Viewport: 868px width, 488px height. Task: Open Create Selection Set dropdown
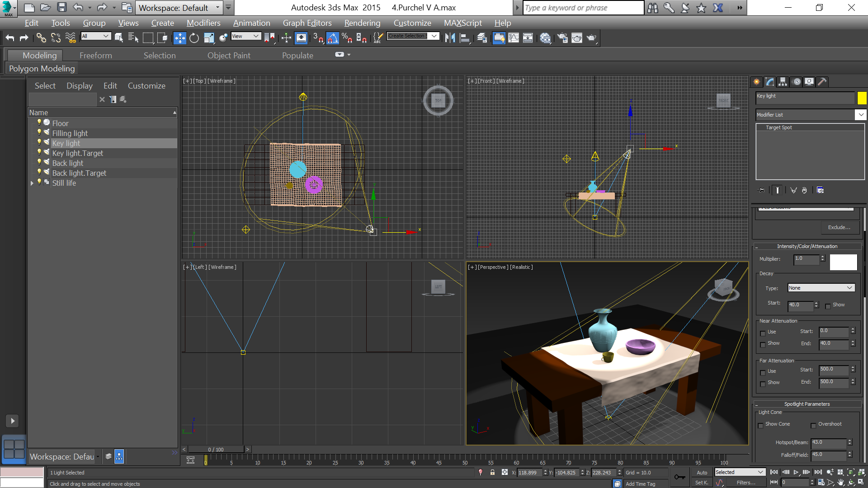pyautogui.click(x=413, y=36)
